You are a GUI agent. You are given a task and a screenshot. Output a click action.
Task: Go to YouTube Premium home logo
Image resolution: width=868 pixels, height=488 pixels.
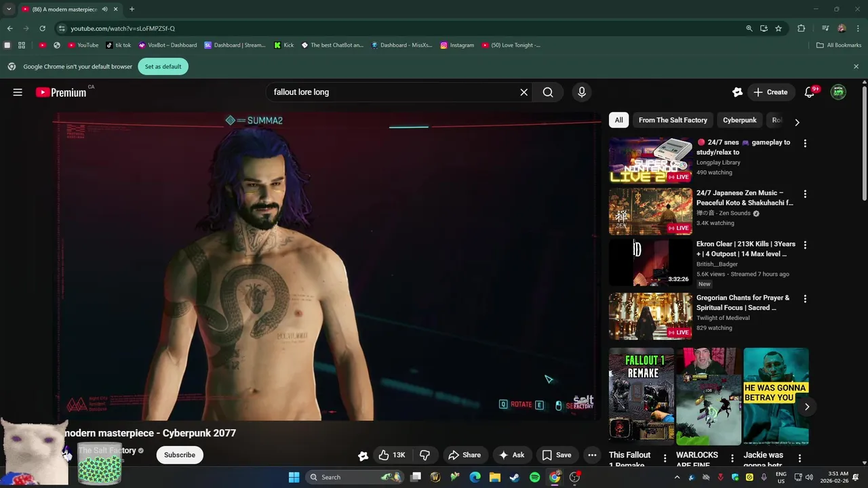pos(61,92)
